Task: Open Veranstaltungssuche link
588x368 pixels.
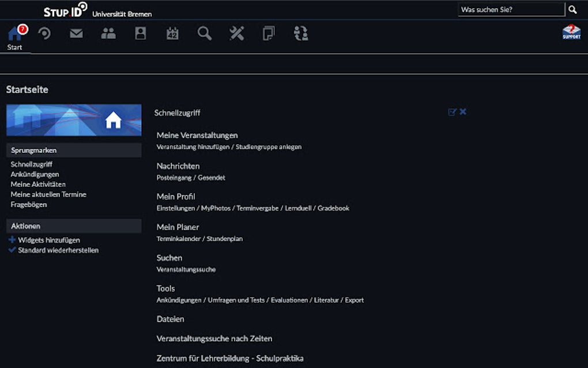Action: point(186,270)
